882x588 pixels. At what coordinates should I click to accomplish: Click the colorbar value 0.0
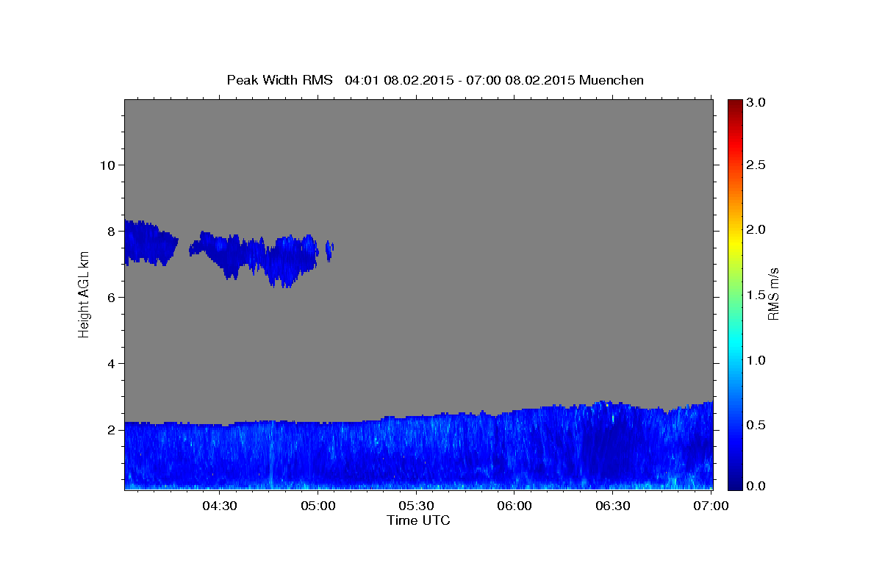click(756, 486)
